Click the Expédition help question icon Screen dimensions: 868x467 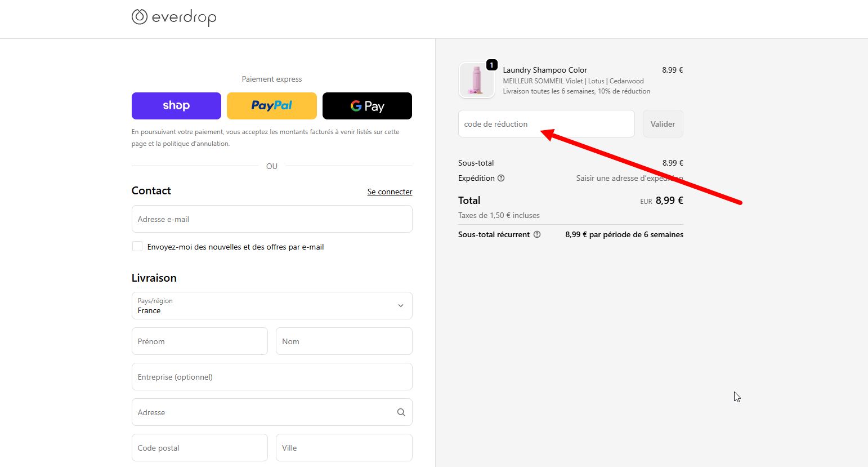click(x=501, y=178)
